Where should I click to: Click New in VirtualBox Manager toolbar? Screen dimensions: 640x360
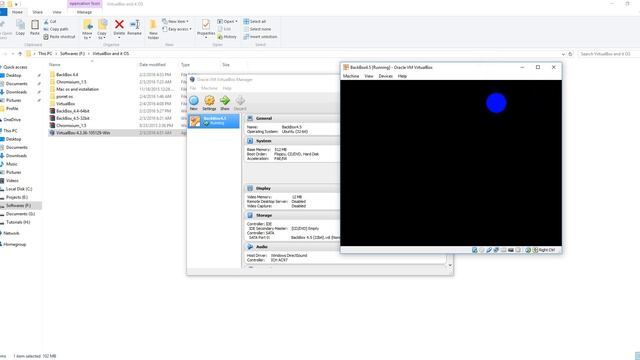point(194,102)
